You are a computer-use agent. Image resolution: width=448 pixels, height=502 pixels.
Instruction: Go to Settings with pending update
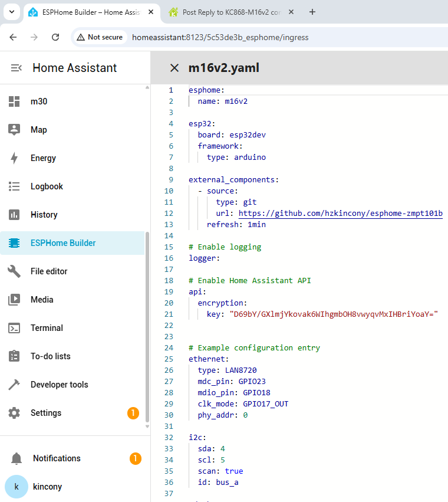(x=46, y=413)
